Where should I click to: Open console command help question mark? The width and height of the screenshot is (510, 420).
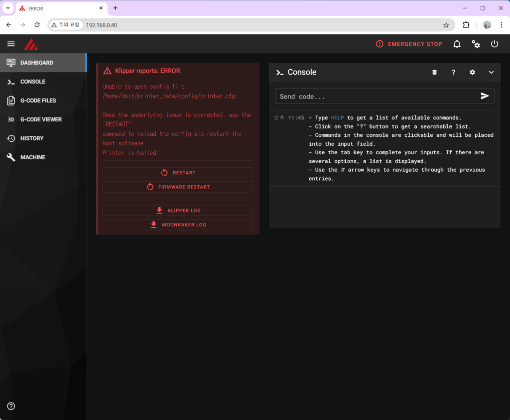tap(453, 72)
